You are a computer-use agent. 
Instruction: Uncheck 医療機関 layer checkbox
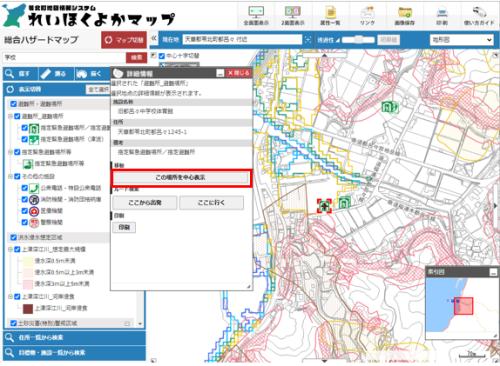(x=25, y=211)
